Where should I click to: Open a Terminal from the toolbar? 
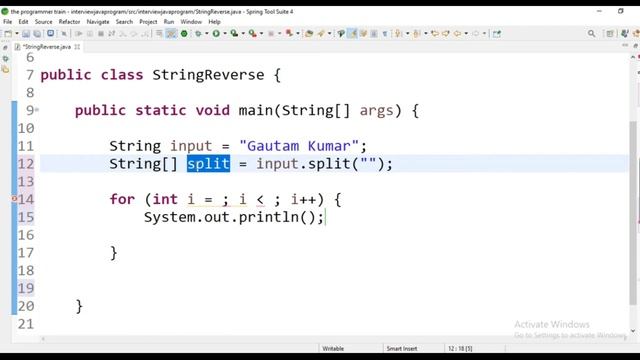(51, 33)
